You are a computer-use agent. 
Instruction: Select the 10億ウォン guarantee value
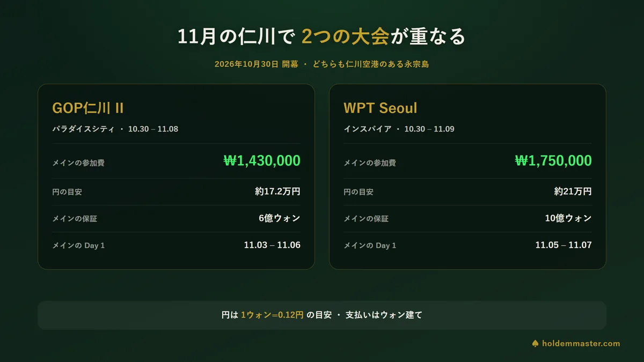point(568,218)
